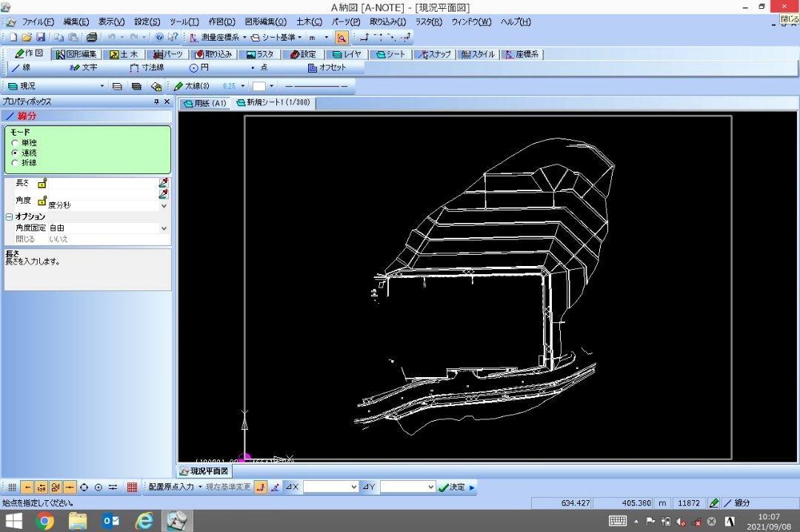Switch to the レイヤ ribbon tab

point(347,54)
